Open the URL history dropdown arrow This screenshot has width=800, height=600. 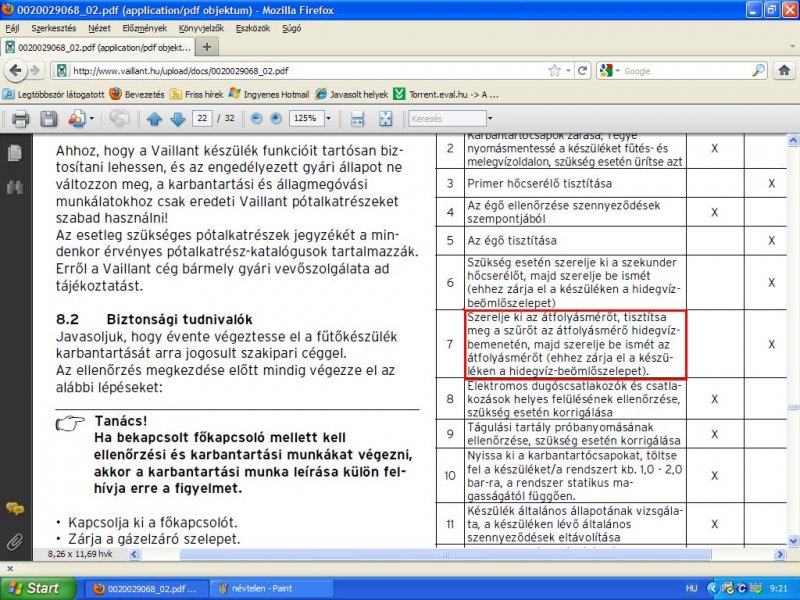pyautogui.click(x=568, y=71)
